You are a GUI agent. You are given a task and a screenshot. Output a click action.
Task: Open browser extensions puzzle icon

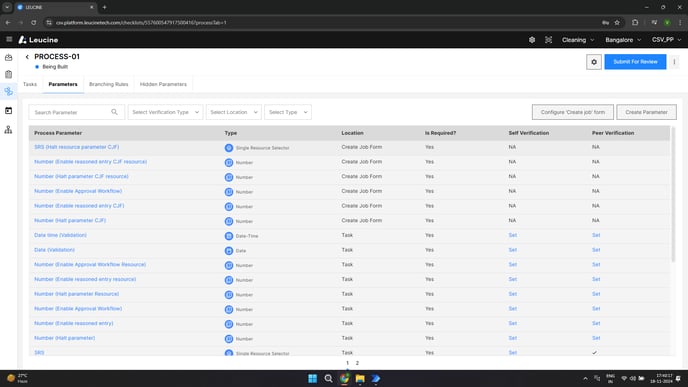point(635,22)
